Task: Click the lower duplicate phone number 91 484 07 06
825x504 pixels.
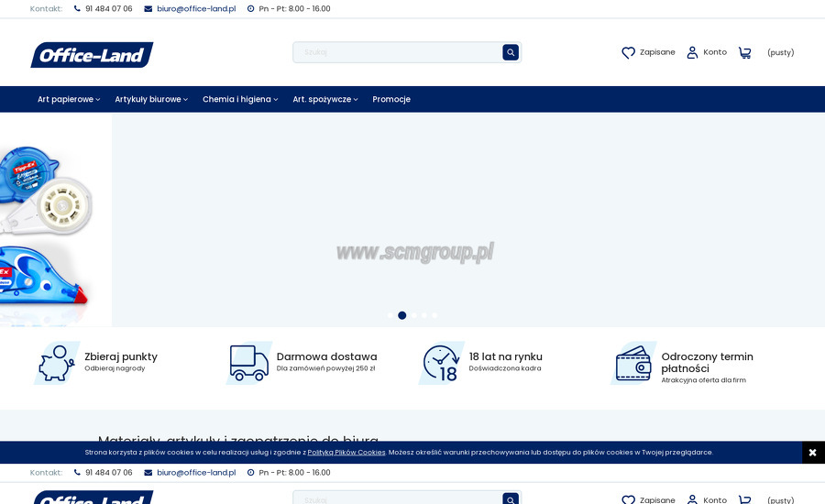Action: point(109,473)
